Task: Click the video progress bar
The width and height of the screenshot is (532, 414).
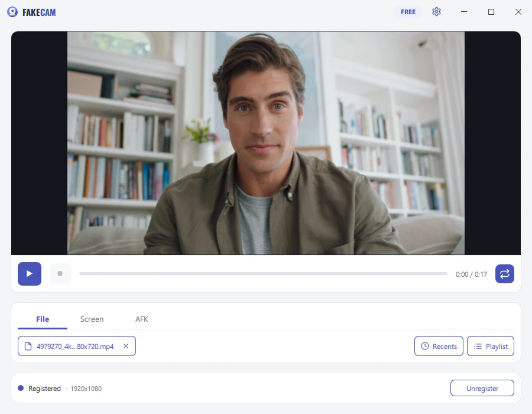Action: (263, 273)
